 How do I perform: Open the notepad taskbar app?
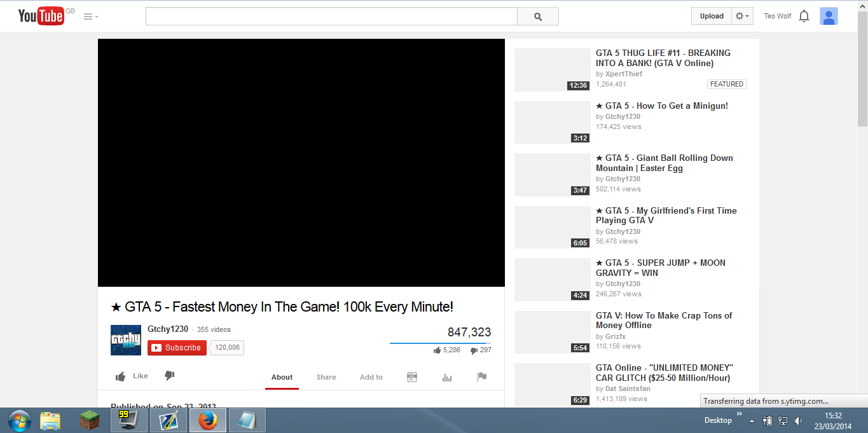tap(247, 420)
